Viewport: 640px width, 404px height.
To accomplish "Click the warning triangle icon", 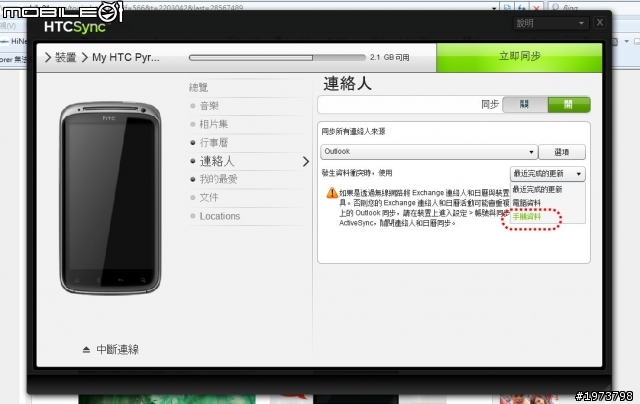I will [332, 193].
